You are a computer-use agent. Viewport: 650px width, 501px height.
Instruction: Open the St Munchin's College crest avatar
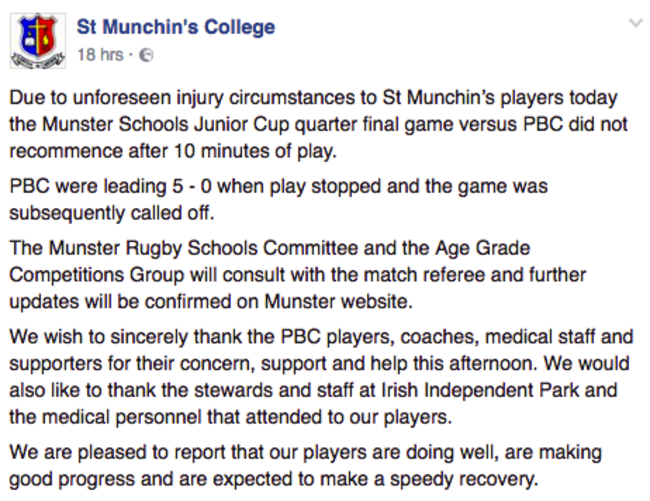click(38, 41)
